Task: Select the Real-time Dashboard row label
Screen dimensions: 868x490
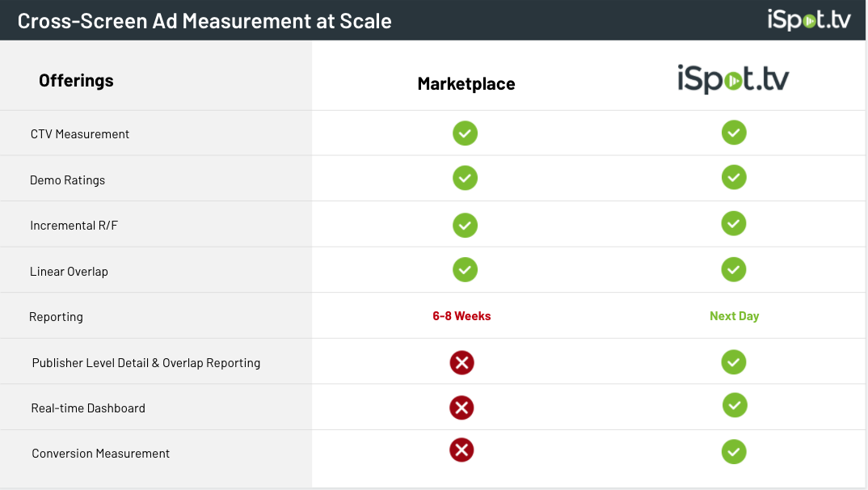Action: coord(88,408)
